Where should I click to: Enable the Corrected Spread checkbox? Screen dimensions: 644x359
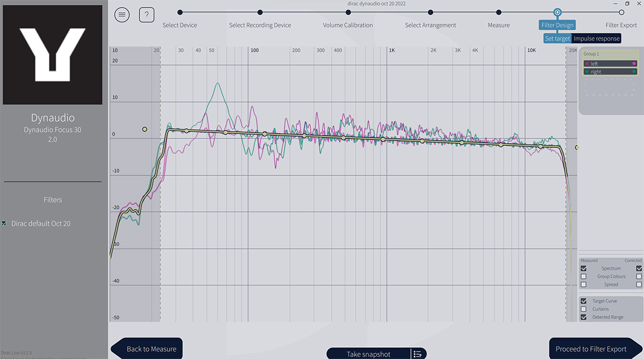(639, 284)
